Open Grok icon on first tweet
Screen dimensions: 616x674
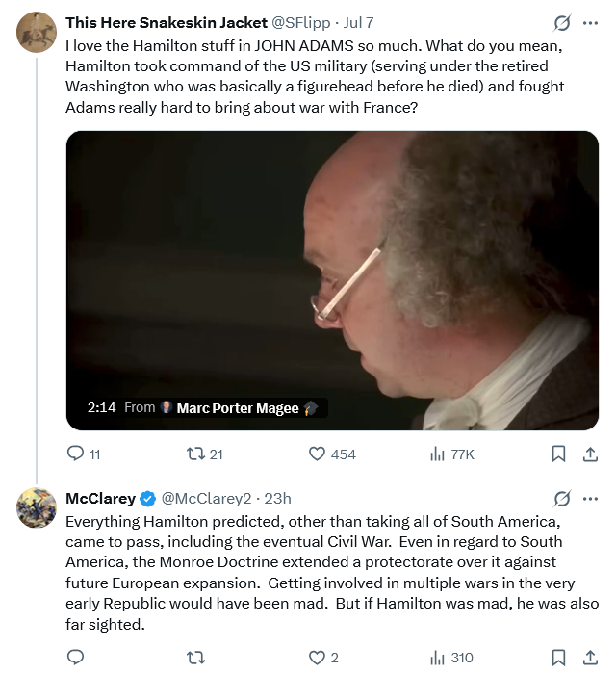[562, 23]
